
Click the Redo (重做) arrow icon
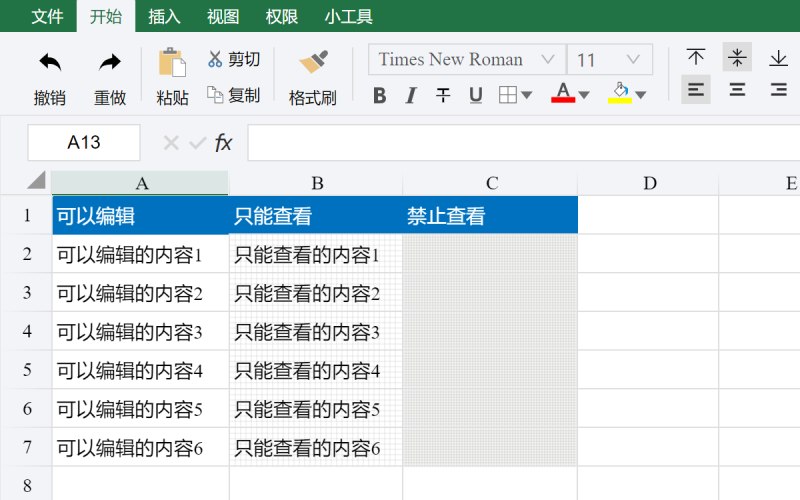tap(110, 62)
